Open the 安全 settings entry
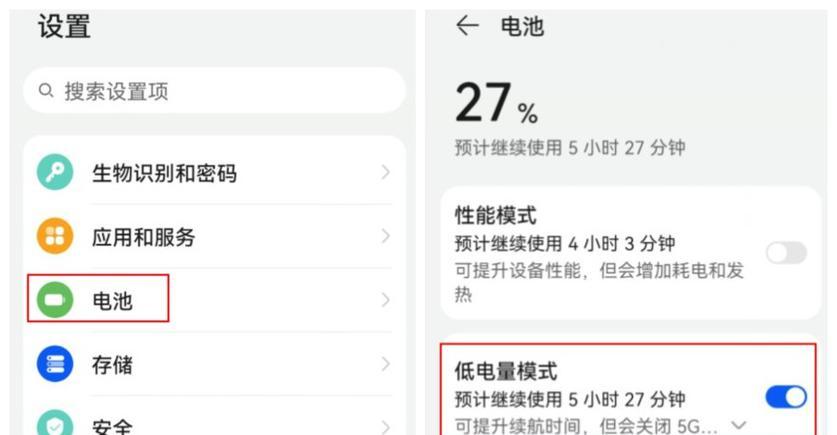837x435 pixels. (214, 422)
